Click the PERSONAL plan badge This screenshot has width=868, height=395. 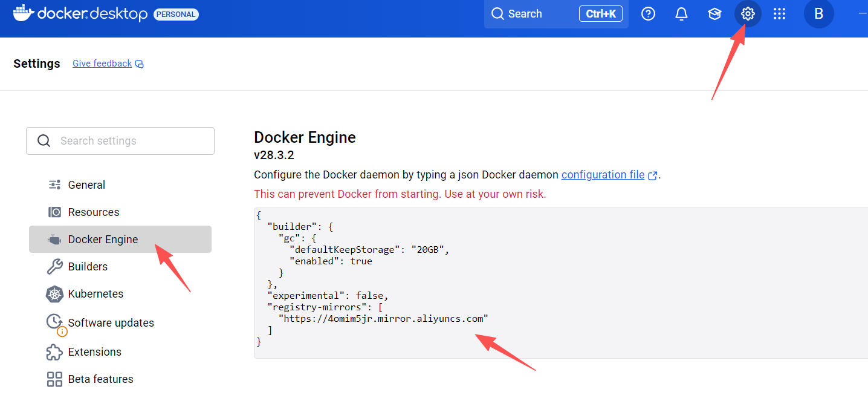click(176, 14)
